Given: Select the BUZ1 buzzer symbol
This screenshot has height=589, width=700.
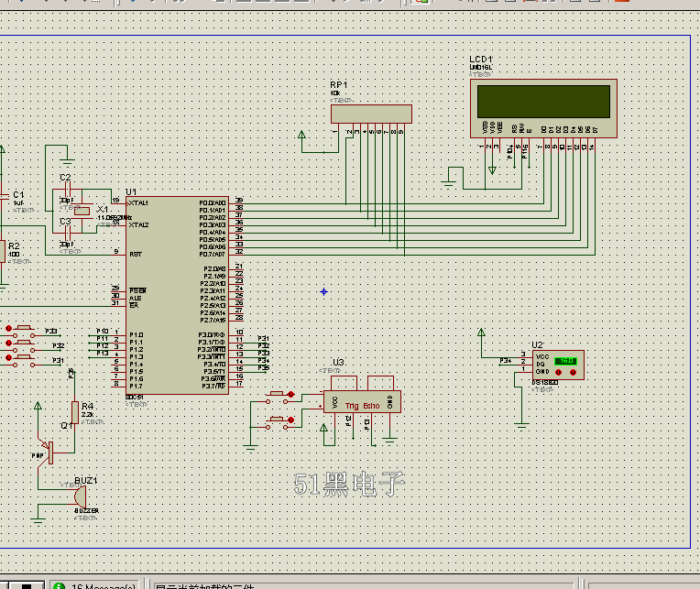Looking at the screenshot, I should [x=81, y=496].
